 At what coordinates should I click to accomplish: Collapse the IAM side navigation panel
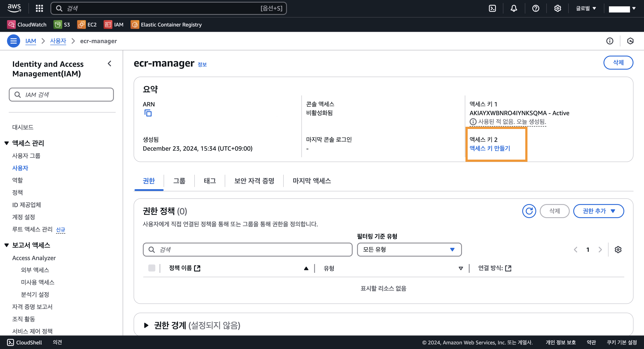(x=110, y=64)
